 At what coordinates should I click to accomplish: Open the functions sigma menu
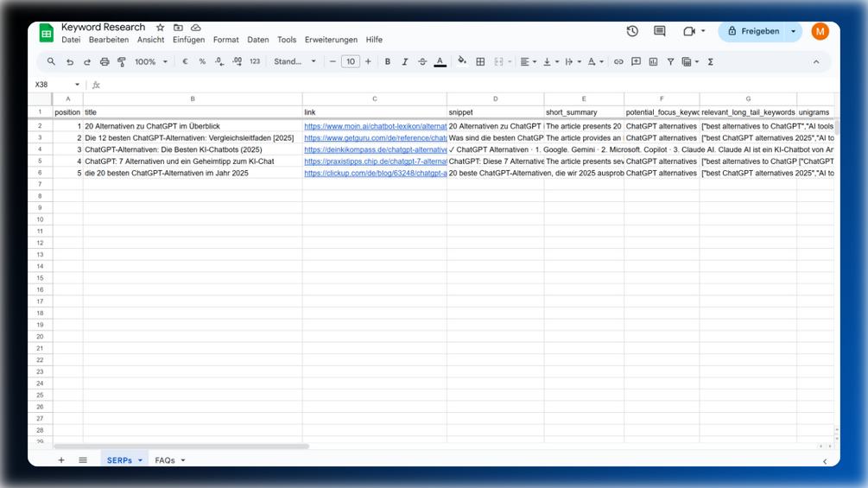tap(710, 62)
